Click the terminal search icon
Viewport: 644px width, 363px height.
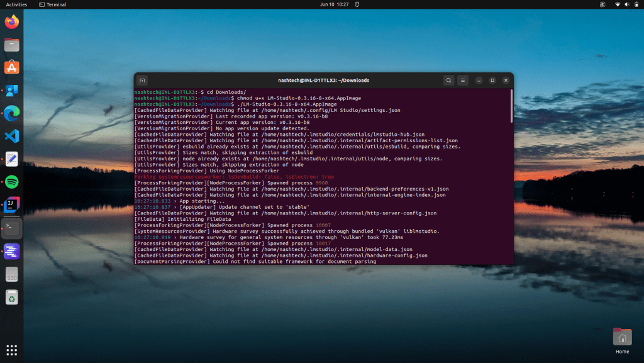coord(448,81)
